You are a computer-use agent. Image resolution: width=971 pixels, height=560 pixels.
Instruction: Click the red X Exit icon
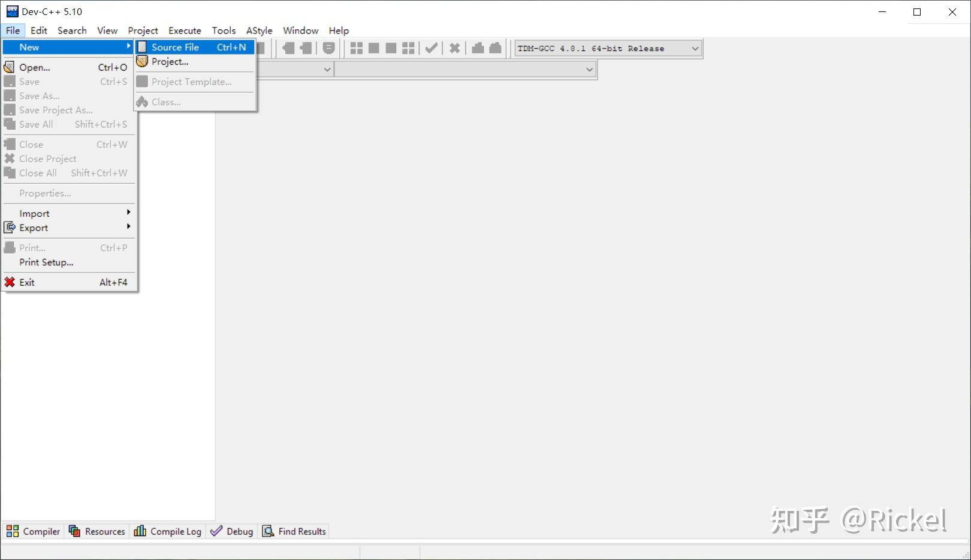point(10,282)
